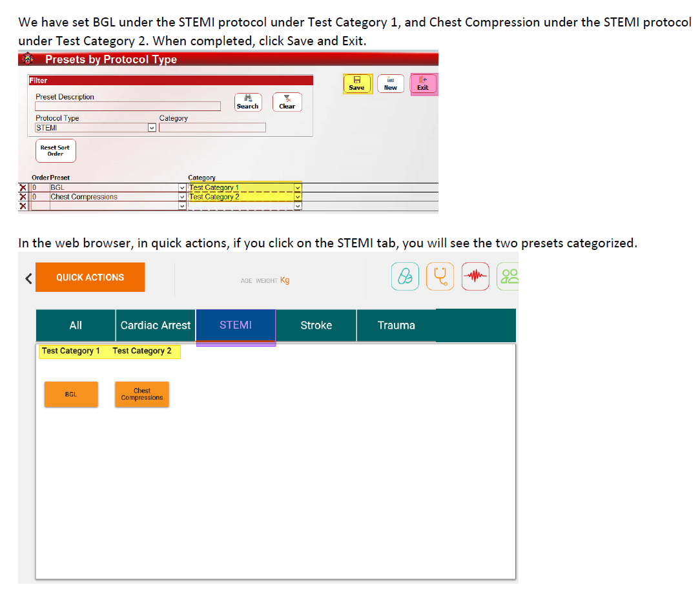This screenshot has height=607, width=700.
Task: Open Test Category 2 dropdown arrow
Action: coord(298,197)
